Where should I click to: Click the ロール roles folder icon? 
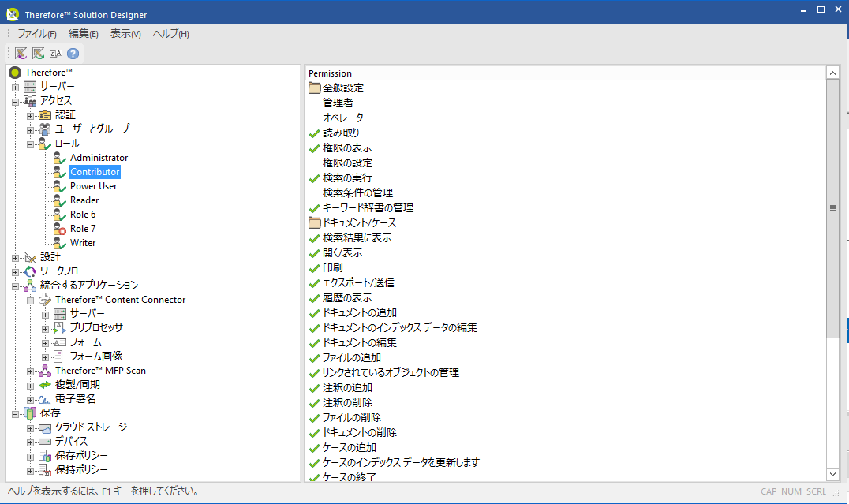pos(45,144)
